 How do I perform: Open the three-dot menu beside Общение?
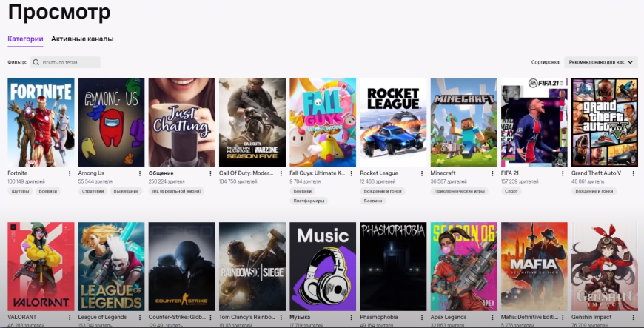point(210,173)
